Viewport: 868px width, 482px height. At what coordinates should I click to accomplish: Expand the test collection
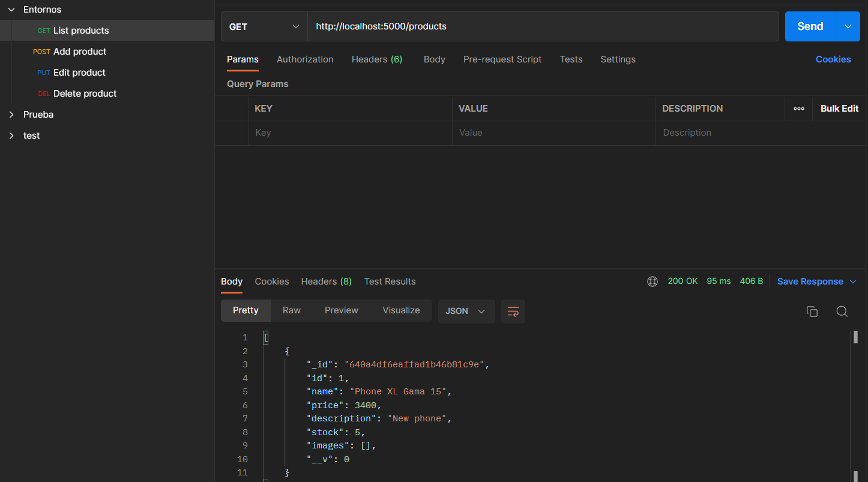click(x=11, y=136)
